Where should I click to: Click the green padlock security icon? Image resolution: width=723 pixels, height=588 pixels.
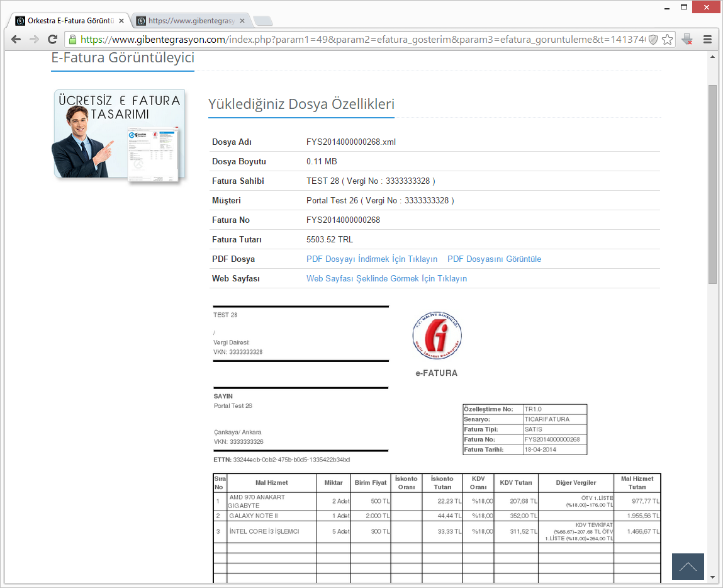pyautogui.click(x=73, y=39)
